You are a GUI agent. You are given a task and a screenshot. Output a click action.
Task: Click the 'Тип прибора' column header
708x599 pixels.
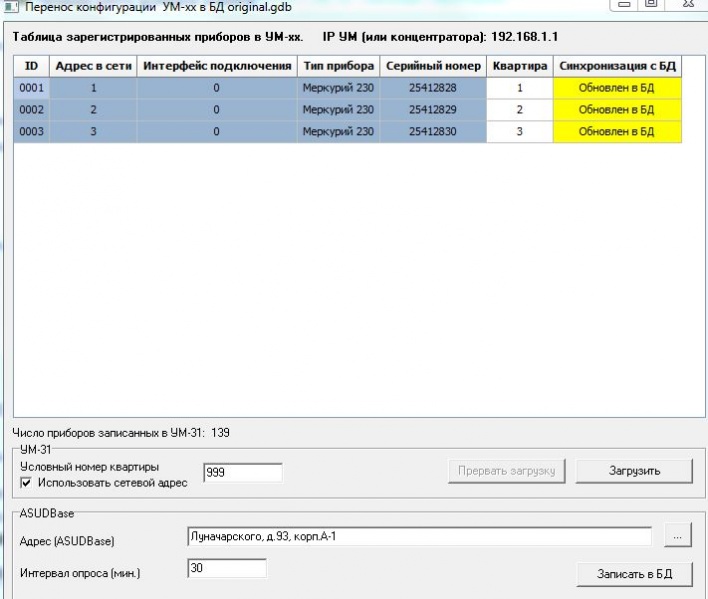338,66
